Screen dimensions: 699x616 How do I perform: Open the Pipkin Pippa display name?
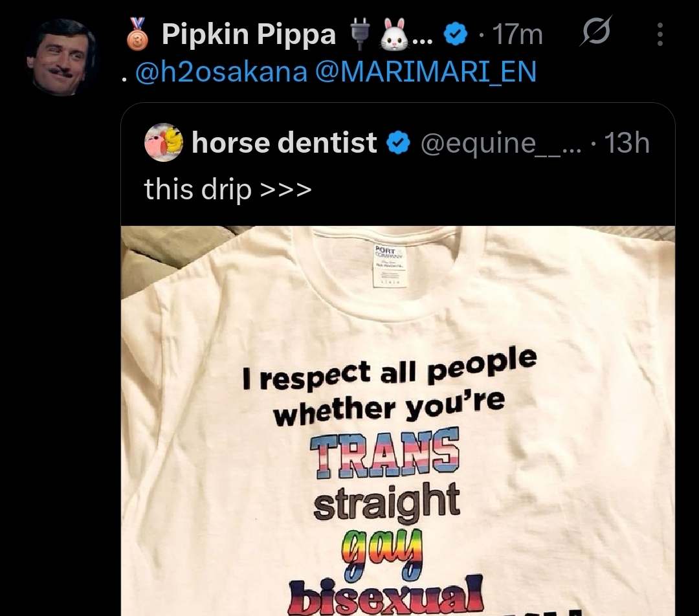(249, 34)
